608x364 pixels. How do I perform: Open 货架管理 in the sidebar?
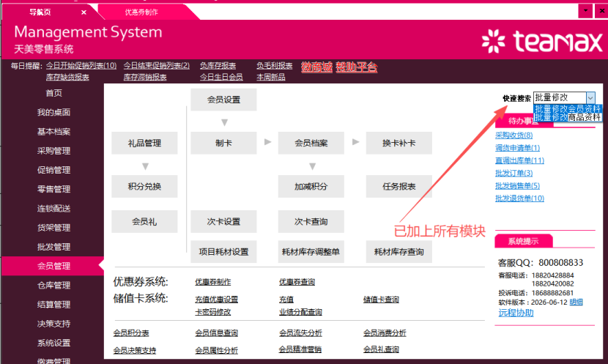[x=53, y=228]
